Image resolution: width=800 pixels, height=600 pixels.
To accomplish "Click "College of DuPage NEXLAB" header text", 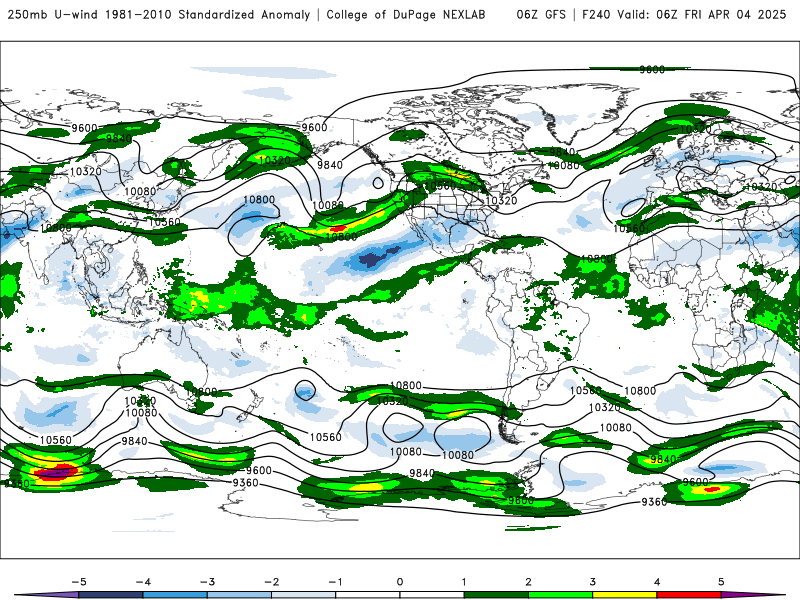I will coord(406,14).
